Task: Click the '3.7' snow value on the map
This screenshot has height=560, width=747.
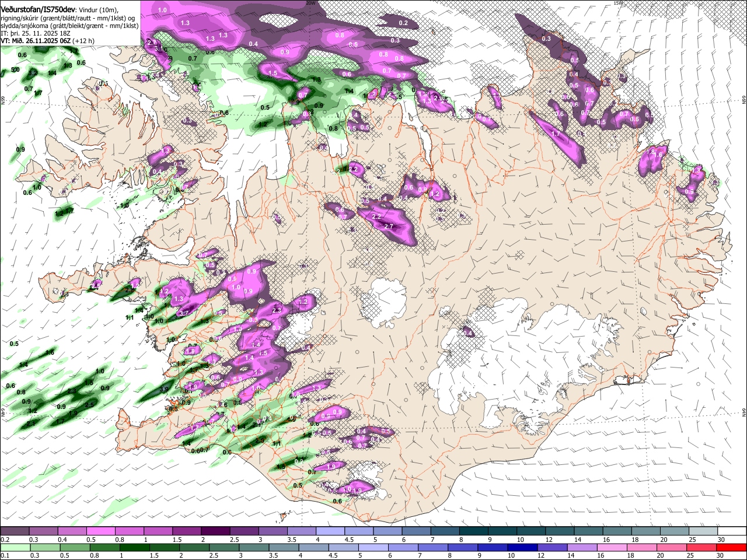Action: 184,313
